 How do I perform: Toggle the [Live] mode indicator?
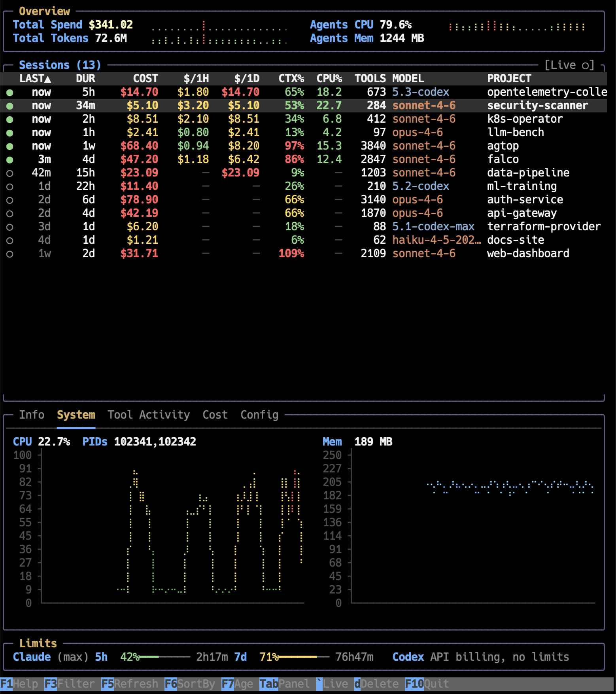[x=569, y=65]
